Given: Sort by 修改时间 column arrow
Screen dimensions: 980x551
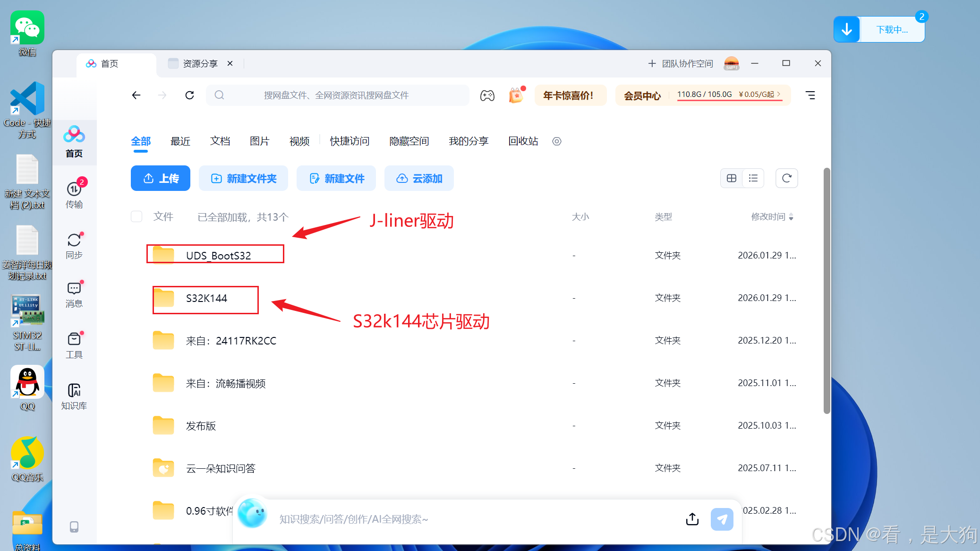Looking at the screenshot, I should click(791, 217).
